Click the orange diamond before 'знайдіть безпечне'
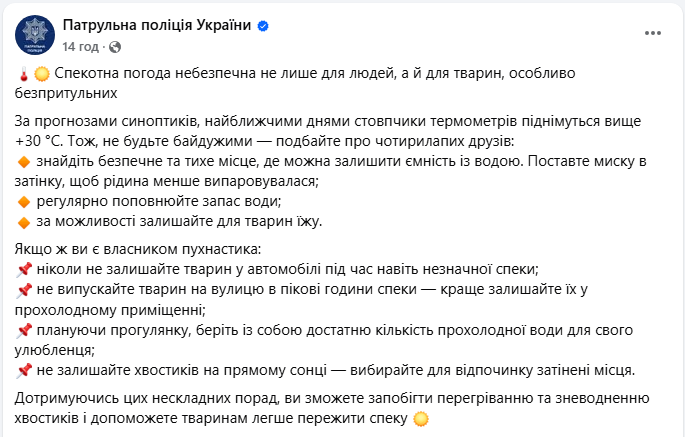The width and height of the screenshot is (685, 437). pos(25,161)
